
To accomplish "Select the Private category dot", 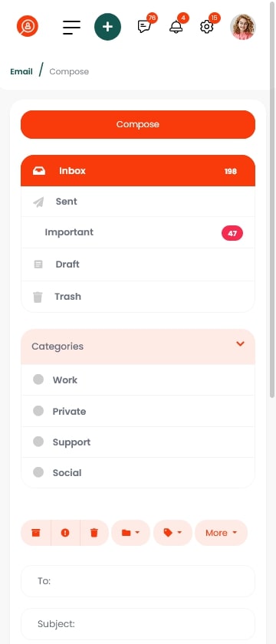I will [x=38, y=411].
